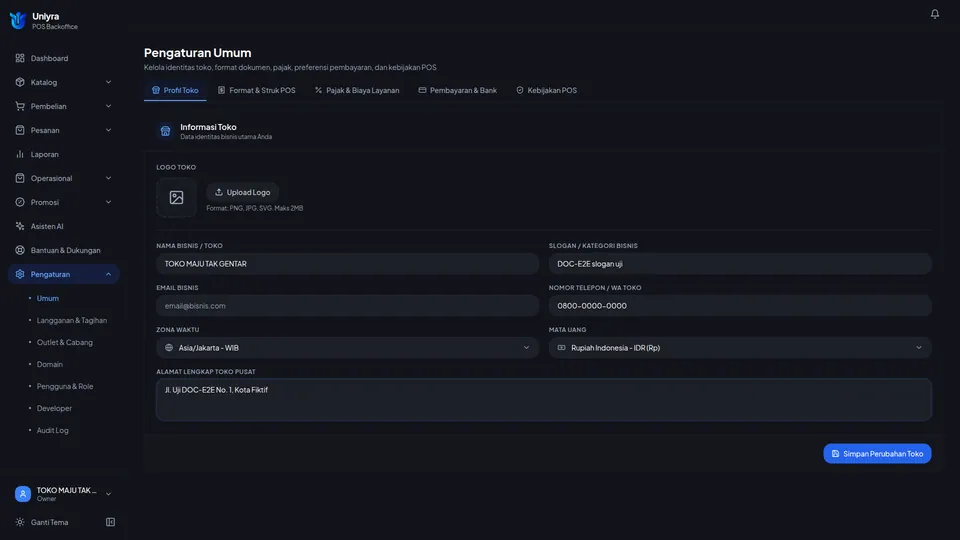Switch to Pembayaran & Bank tab
960x540 pixels.
pos(457,90)
